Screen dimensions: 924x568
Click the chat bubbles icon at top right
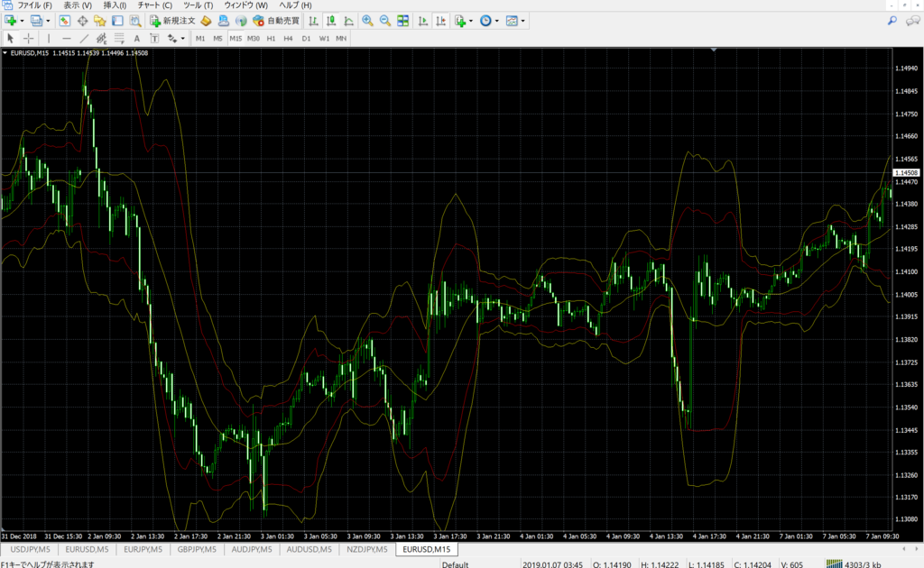click(913, 22)
